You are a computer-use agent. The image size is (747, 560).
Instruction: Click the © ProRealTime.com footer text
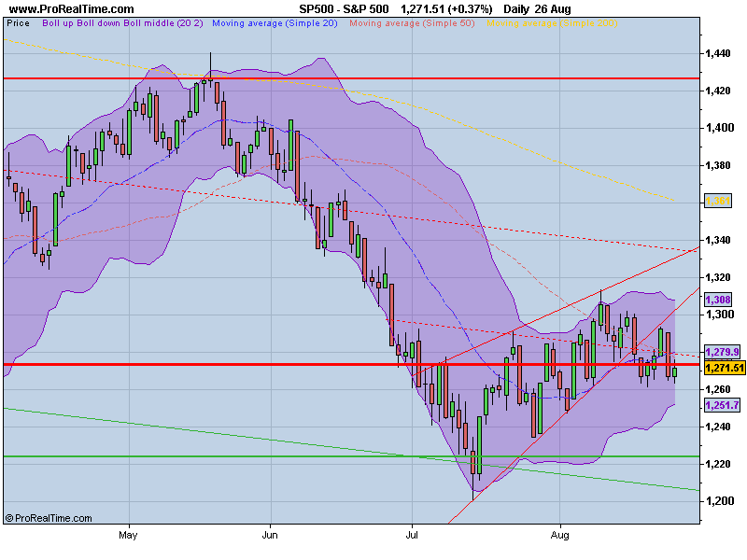49,518
